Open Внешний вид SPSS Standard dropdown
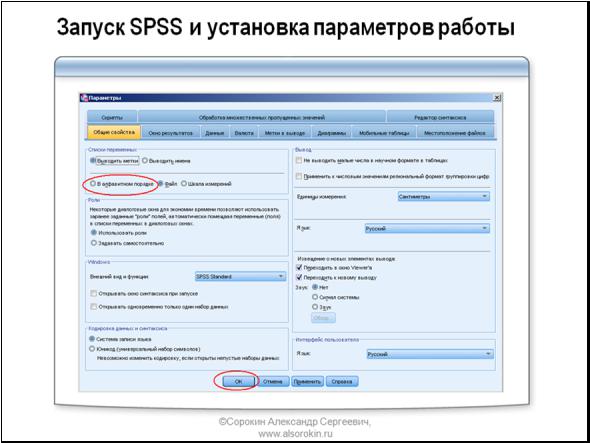The image size is (590, 443). tap(240, 277)
